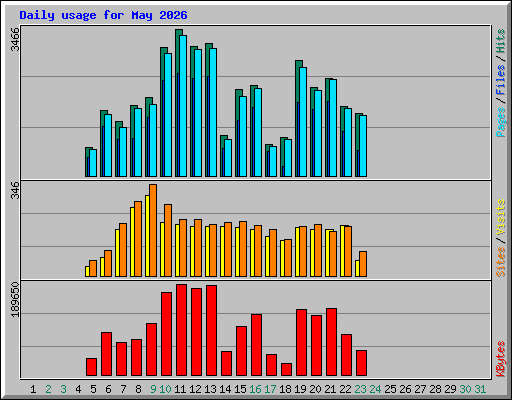Click the red KBytes bar for day 23

click(x=362, y=363)
